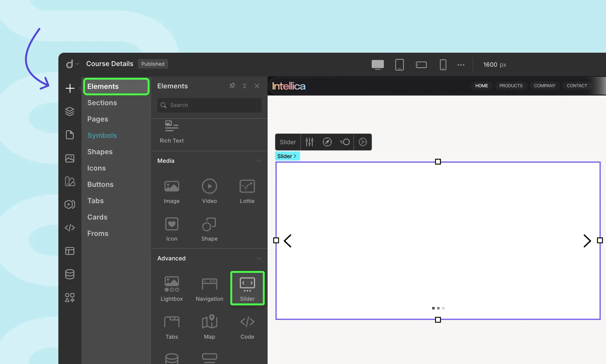Select the Sections menu item
606x364 pixels.
[x=102, y=103]
